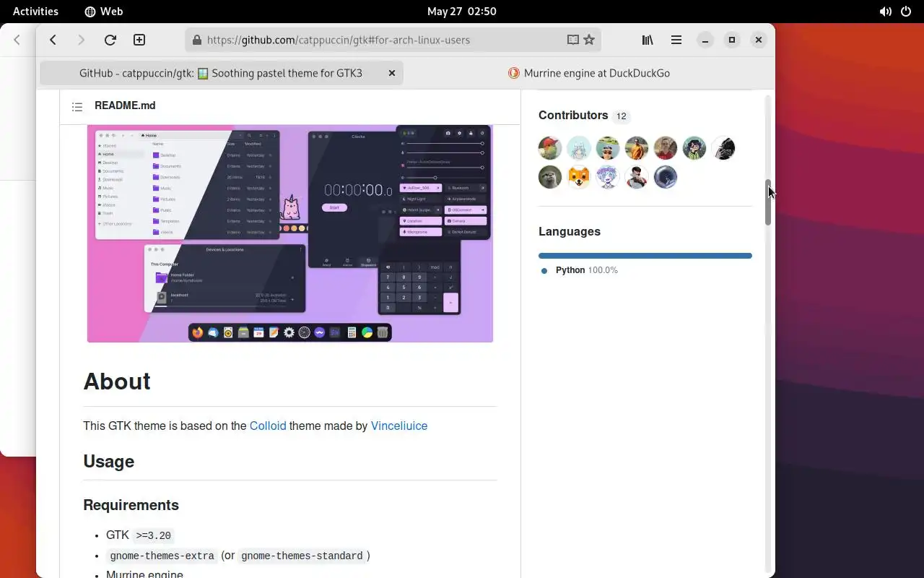Click the gnome-themes-standard code text
924x578 pixels.
click(x=302, y=556)
